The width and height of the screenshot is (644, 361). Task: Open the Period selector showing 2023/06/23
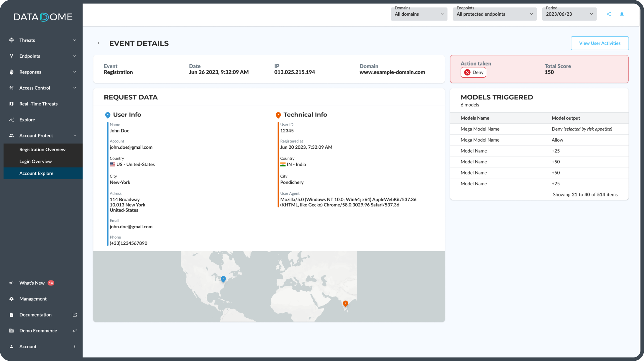pos(569,14)
